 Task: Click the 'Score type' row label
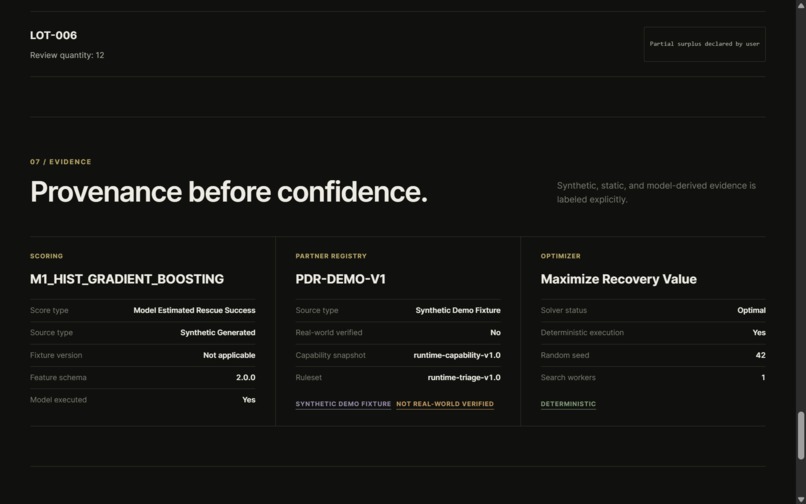coord(49,310)
